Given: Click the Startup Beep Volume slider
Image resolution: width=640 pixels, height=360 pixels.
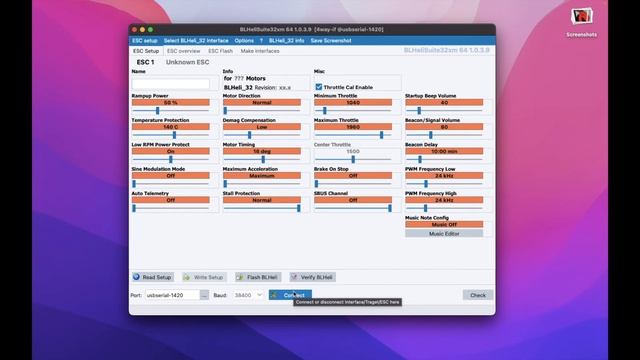Looking at the screenshot, I should [x=444, y=111].
